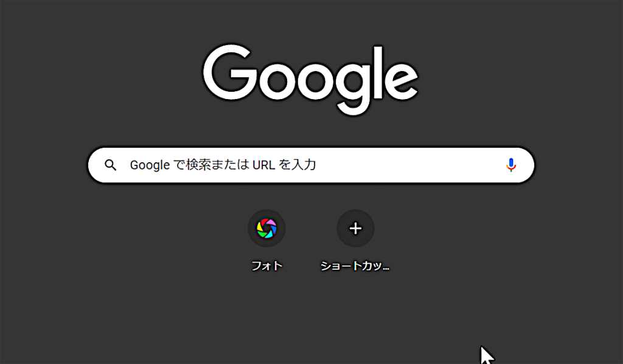Screen dimensions: 623x364
Task: Add a shortcut with the plus icon
Action: pyautogui.click(x=355, y=228)
